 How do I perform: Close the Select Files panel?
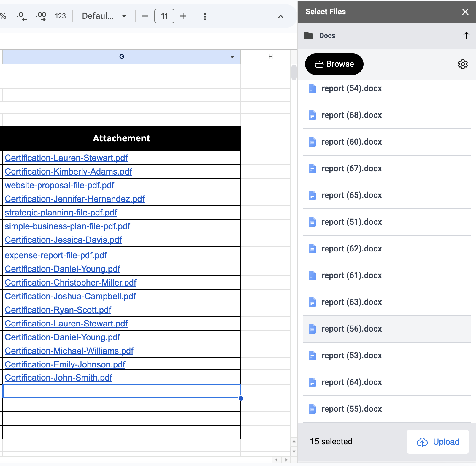point(465,12)
